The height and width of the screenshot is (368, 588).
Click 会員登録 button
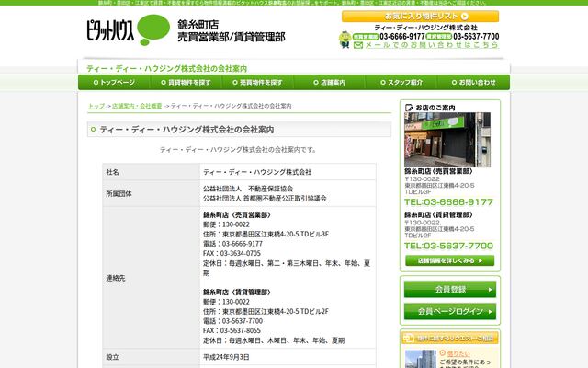450,290
